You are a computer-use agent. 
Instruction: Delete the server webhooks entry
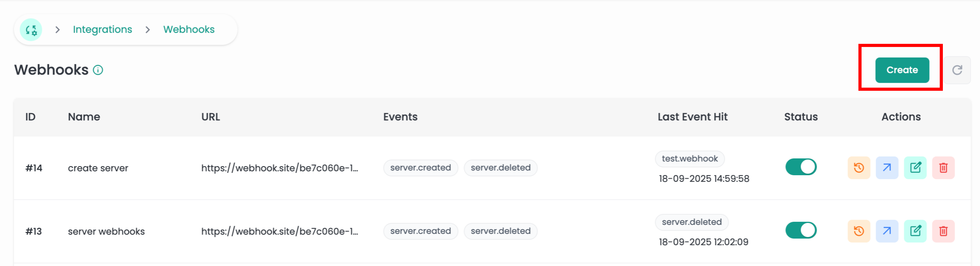coord(943,231)
